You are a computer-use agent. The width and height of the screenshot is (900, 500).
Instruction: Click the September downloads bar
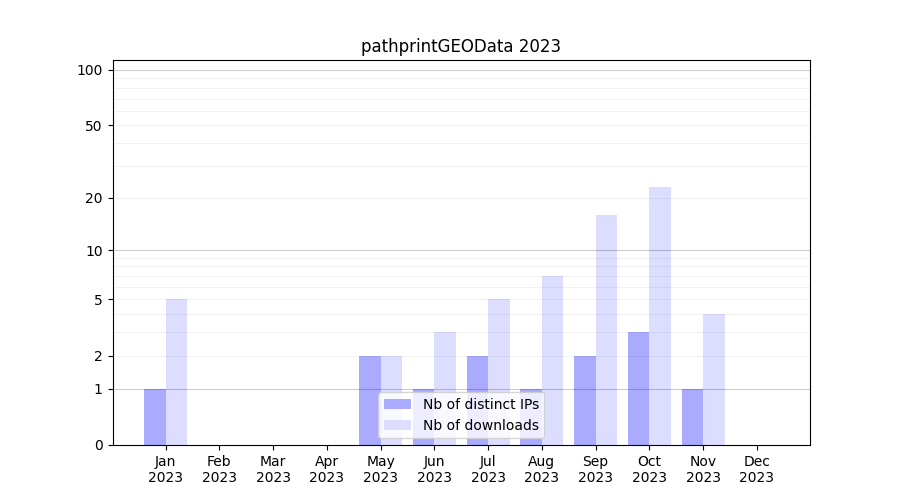point(606,329)
